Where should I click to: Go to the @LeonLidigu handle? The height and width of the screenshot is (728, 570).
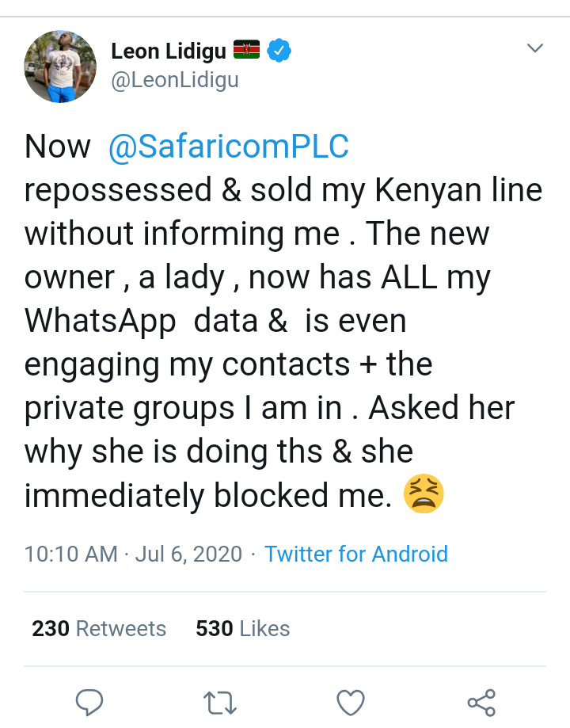pyautogui.click(x=175, y=81)
